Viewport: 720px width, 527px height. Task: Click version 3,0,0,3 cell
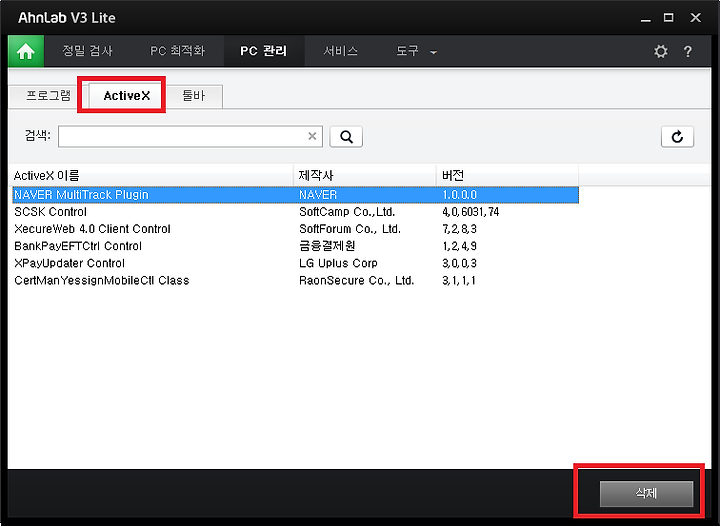pos(460,264)
